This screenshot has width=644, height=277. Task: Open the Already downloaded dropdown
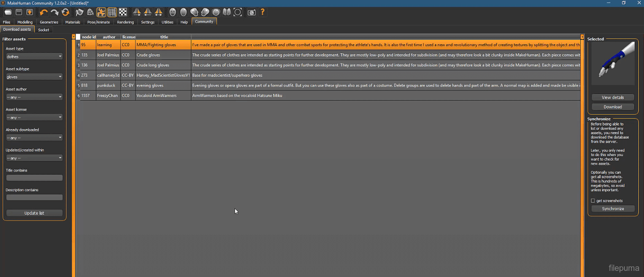34,138
